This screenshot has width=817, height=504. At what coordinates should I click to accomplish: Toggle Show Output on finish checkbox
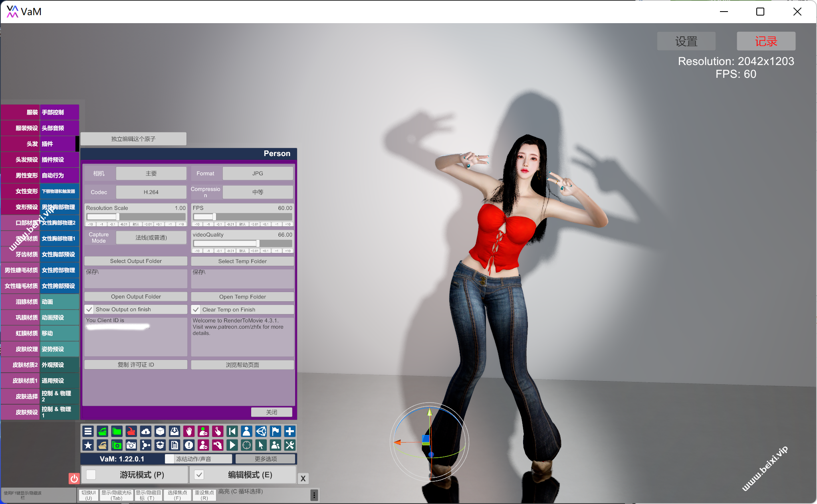point(89,310)
